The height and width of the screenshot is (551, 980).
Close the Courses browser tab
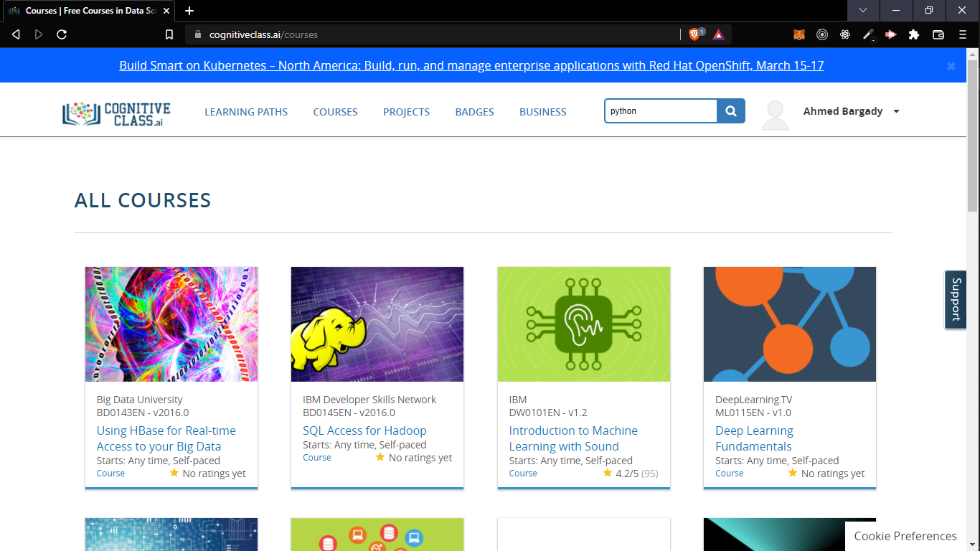(166, 11)
